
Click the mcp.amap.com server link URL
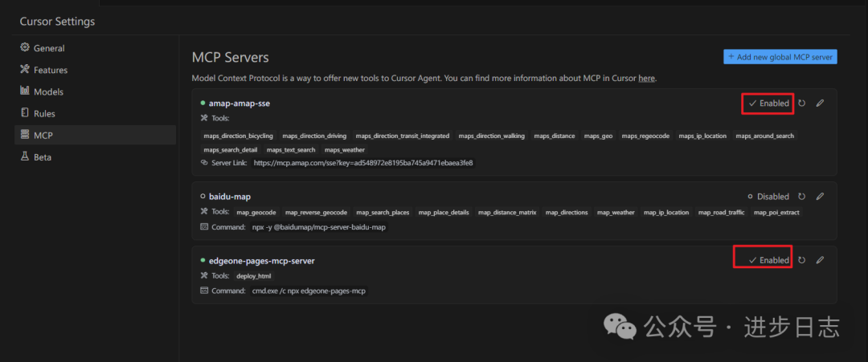point(363,164)
